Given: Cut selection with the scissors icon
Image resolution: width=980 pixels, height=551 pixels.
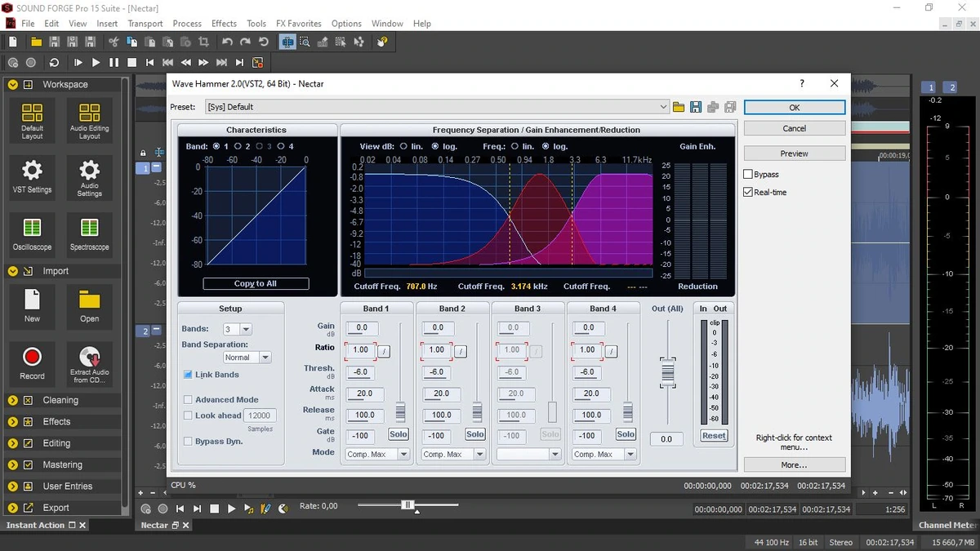Looking at the screenshot, I should (114, 42).
